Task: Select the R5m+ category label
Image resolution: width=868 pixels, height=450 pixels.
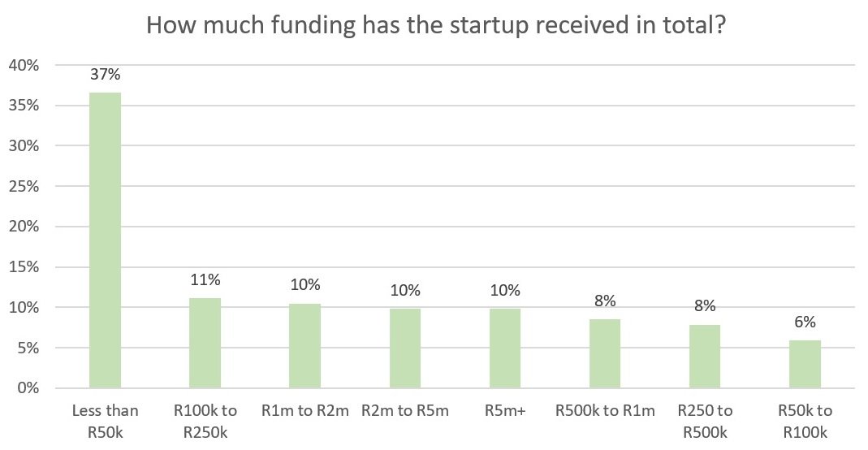Action: tap(505, 411)
